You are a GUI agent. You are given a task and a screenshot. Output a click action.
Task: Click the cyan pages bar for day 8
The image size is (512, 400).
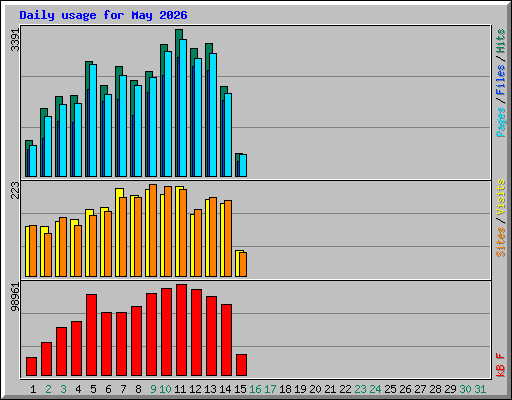point(138,131)
